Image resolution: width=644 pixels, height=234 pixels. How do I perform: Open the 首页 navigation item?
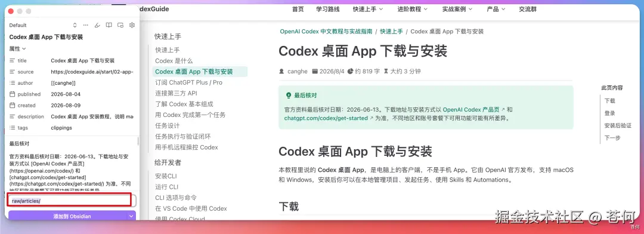point(298,10)
